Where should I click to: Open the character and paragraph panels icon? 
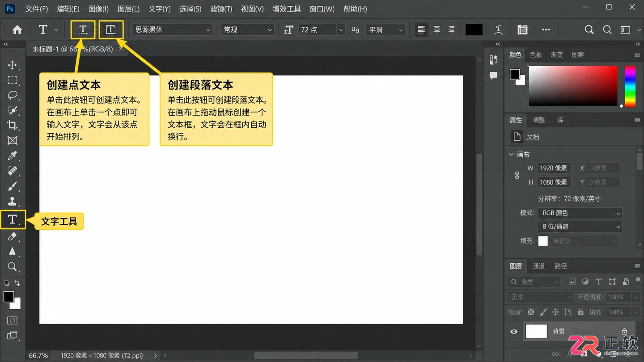coord(522,30)
